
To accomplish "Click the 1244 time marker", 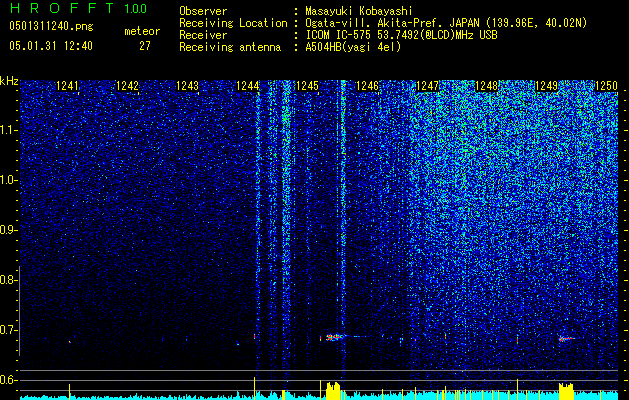I will 248,86.
